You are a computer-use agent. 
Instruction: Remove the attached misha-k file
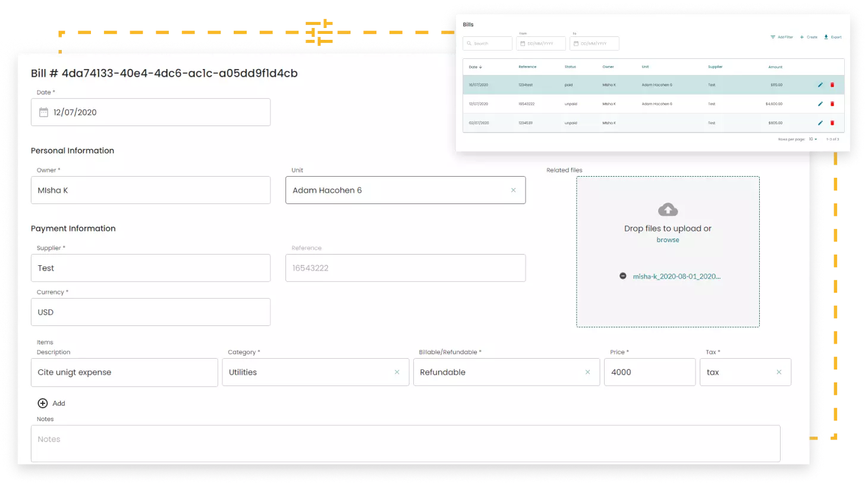[622, 276]
